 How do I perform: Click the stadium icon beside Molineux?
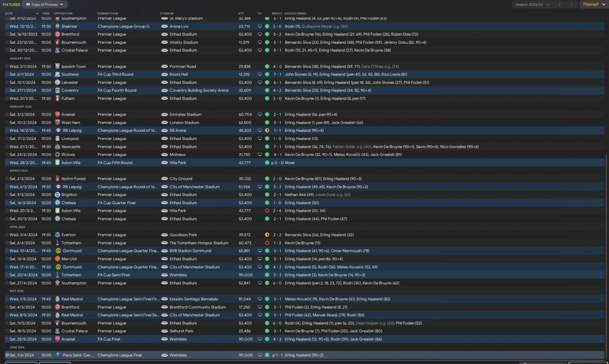pos(165,155)
